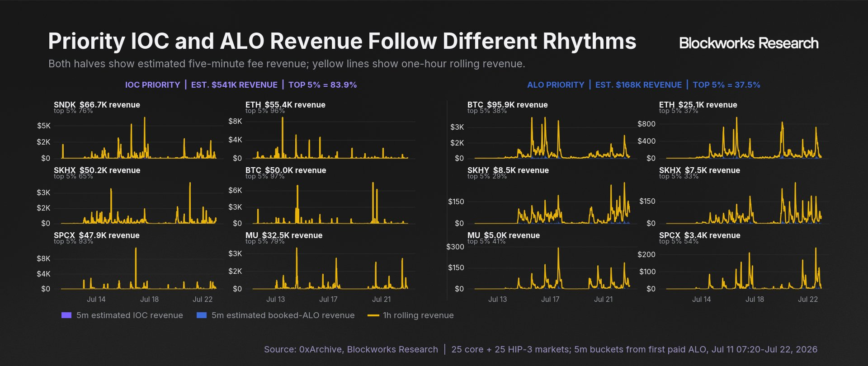Click the 'top 5% 79%' label under MU

coord(265,241)
